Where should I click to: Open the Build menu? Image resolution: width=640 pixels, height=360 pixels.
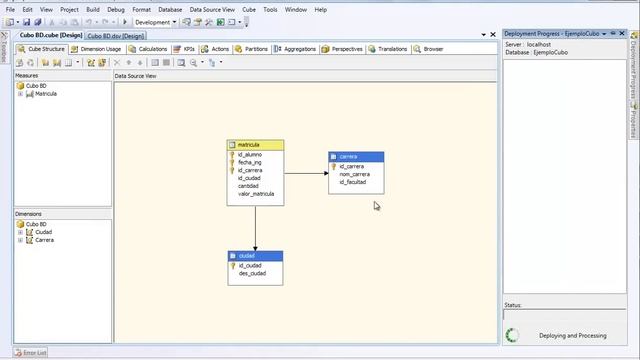tap(93, 9)
